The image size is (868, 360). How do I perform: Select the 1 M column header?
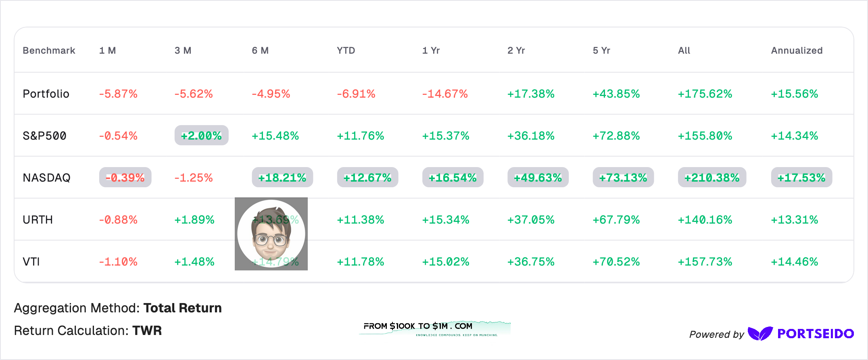click(x=108, y=50)
